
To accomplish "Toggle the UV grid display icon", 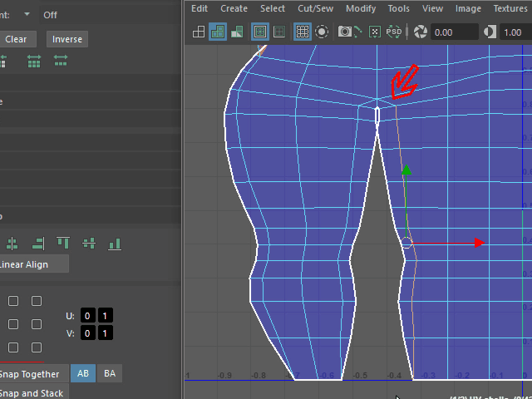I will pyautogui.click(x=303, y=32).
